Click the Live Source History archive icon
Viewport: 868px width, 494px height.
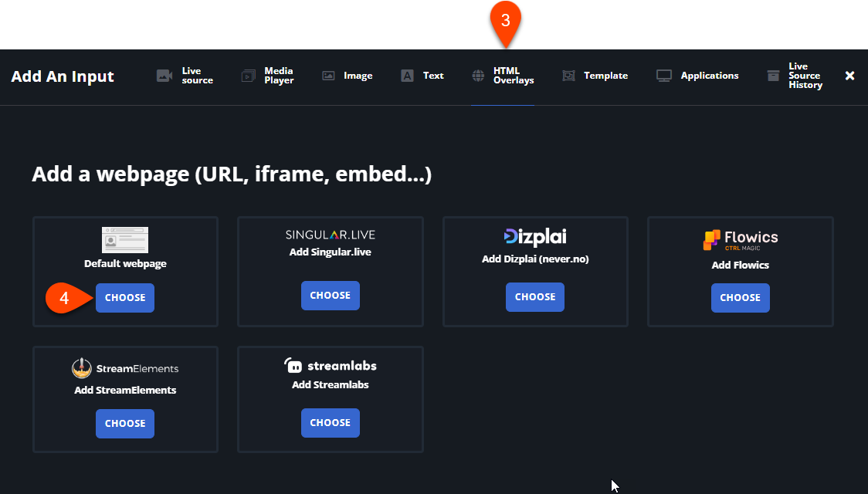tap(773, 76)
